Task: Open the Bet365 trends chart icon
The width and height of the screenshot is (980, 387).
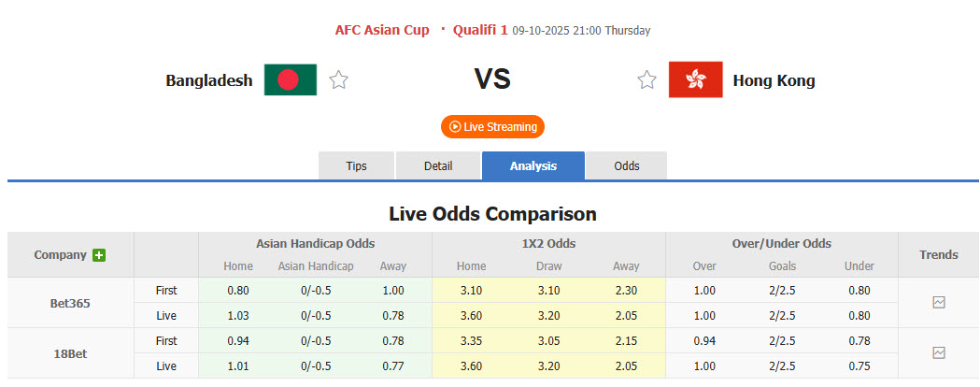Action: tap(938, 303)
